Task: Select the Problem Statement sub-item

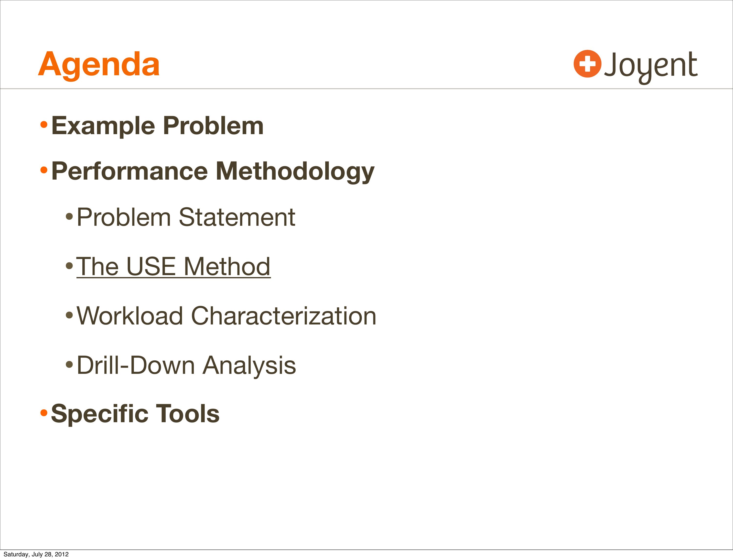Action: 186,217
